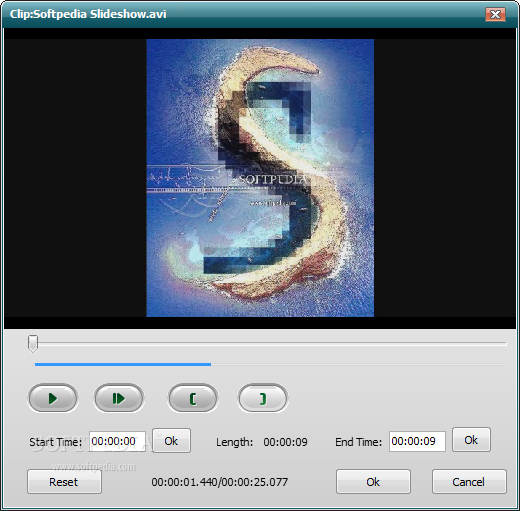
Task: Confirm Start Time with its Ok button
Action: click(x=171, y=441)
